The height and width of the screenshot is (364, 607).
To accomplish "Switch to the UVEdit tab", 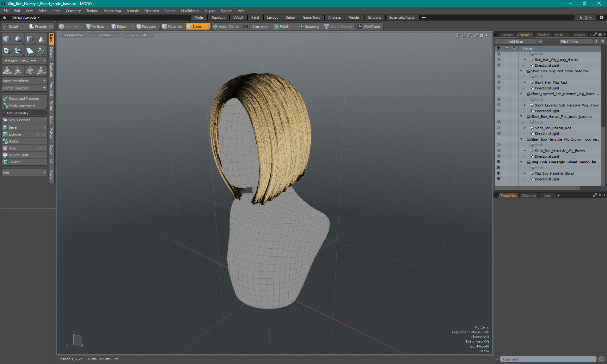I will [x=238, y=17].
